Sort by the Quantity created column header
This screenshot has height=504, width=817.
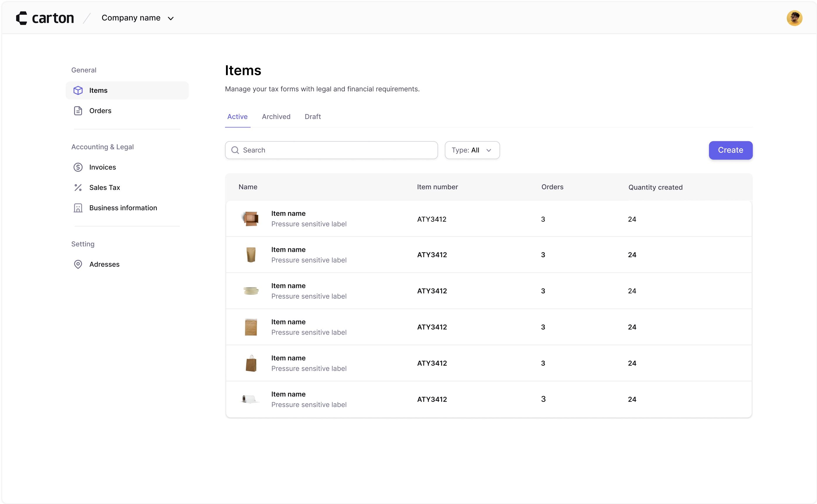click(x=655, y=187)
